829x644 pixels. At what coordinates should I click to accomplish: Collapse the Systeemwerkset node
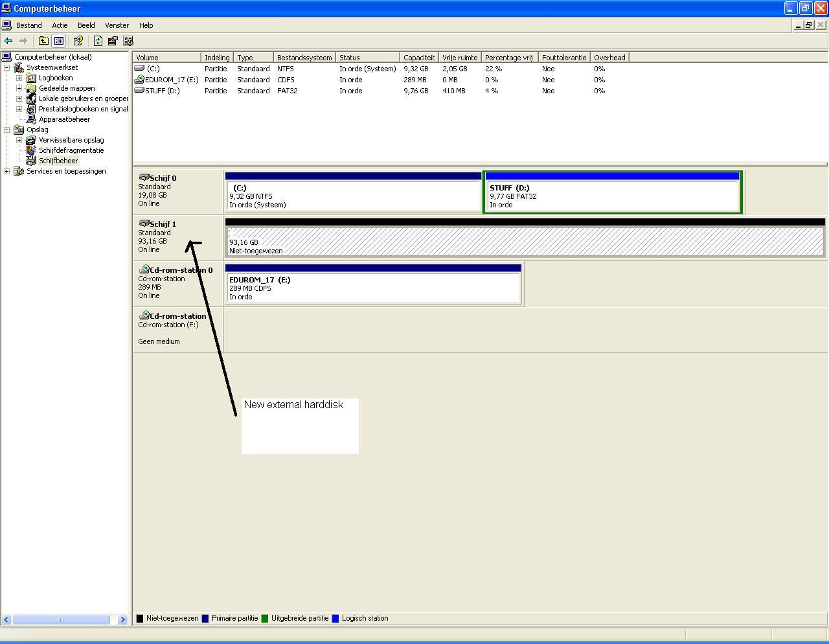[x=7, y=67]
